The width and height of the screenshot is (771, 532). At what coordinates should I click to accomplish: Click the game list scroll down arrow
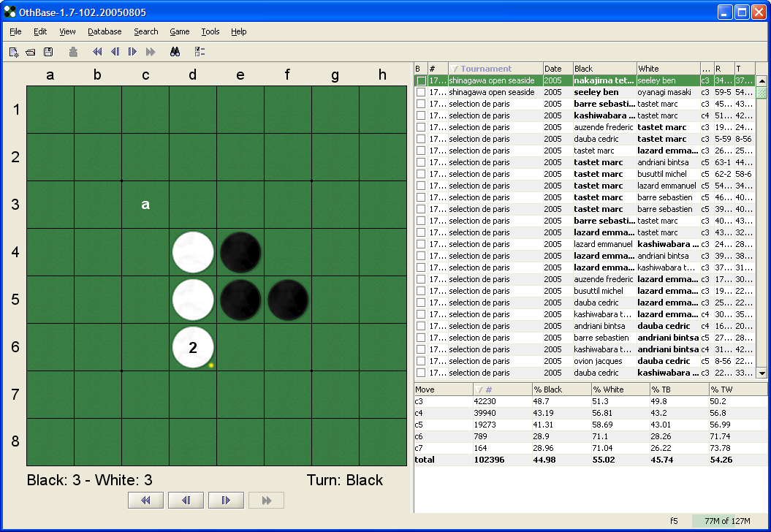[x=761, y=373]
